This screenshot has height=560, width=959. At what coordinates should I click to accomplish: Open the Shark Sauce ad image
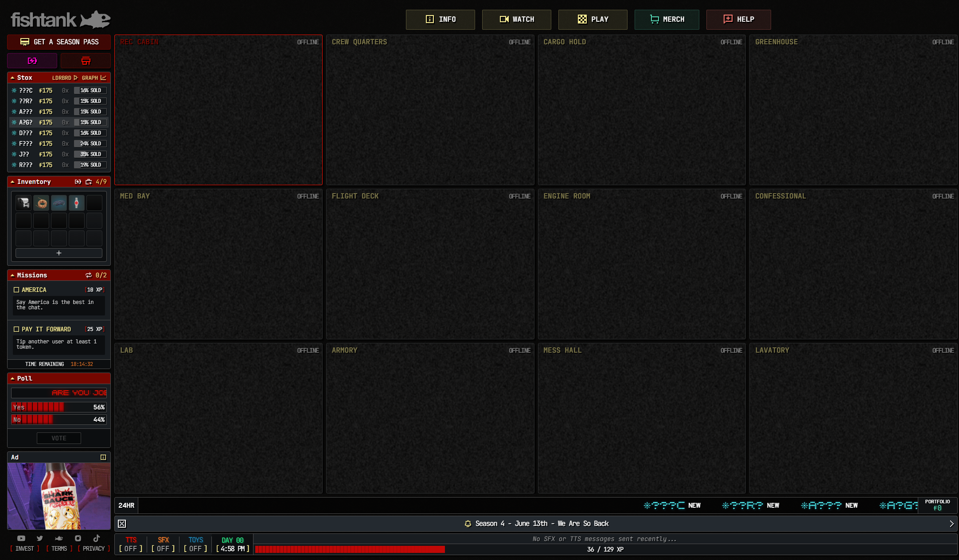(59, 496)
